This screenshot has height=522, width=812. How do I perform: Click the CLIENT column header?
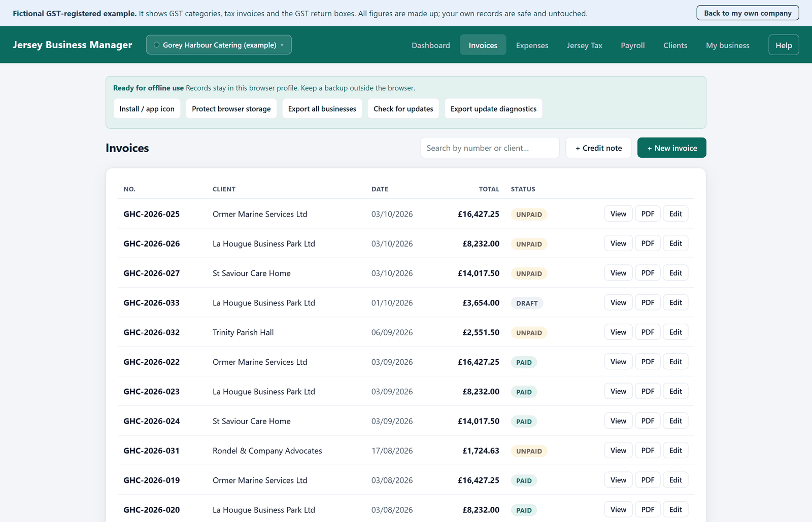(x=224, y=189)
